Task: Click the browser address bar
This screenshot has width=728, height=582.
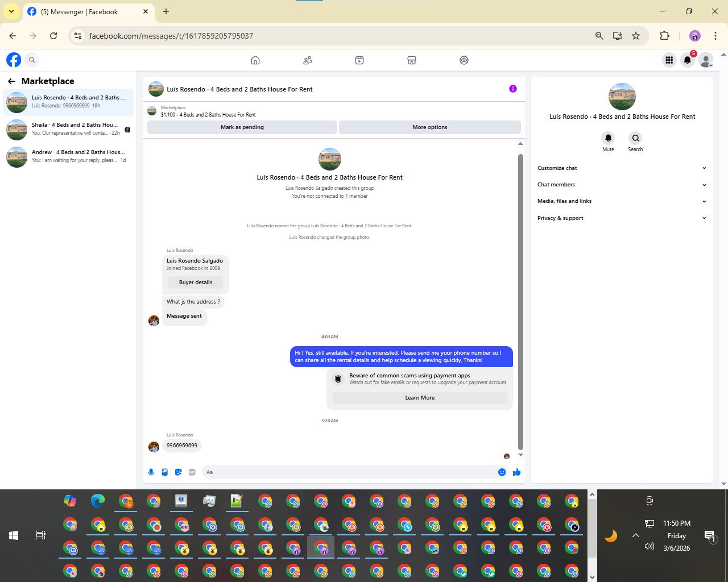Action: click(x=336, y=36)
